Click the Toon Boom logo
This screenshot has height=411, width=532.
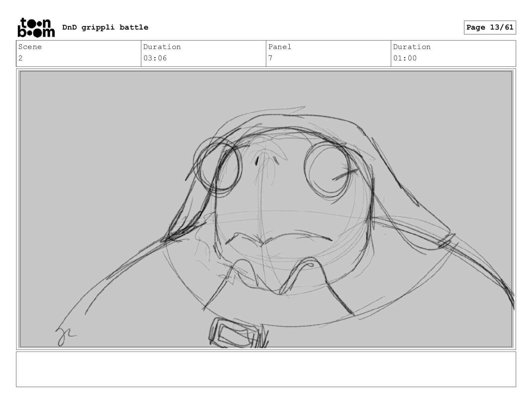[36, 27]
